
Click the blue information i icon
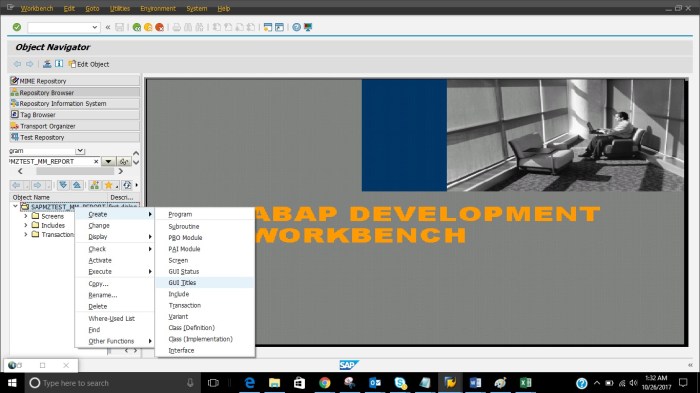[x=59, y=64]
